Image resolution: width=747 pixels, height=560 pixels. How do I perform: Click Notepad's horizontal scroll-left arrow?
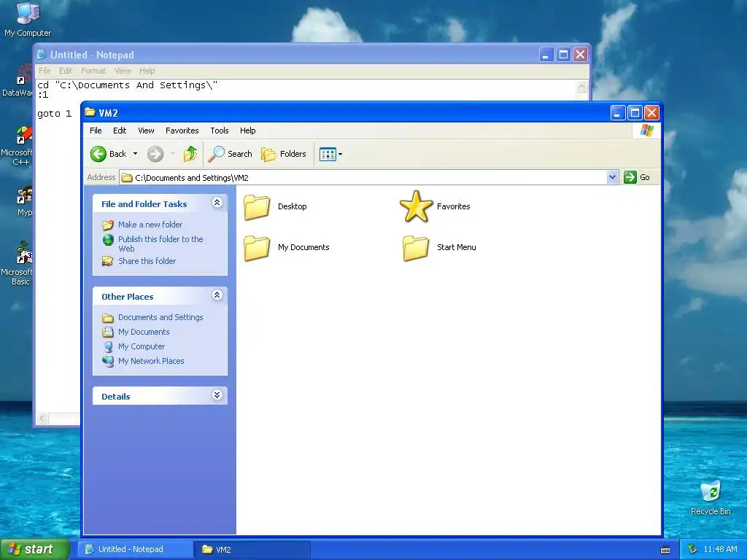(42, 418)
